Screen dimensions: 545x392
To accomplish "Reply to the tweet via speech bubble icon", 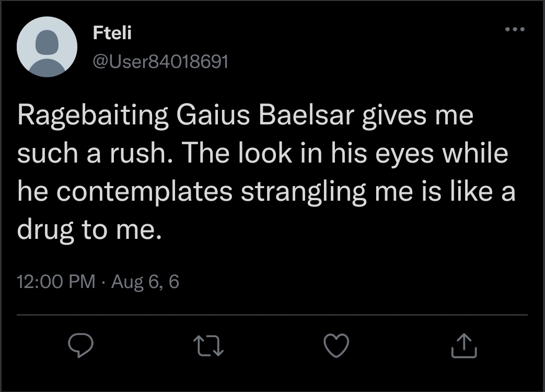I will [80, 345].
